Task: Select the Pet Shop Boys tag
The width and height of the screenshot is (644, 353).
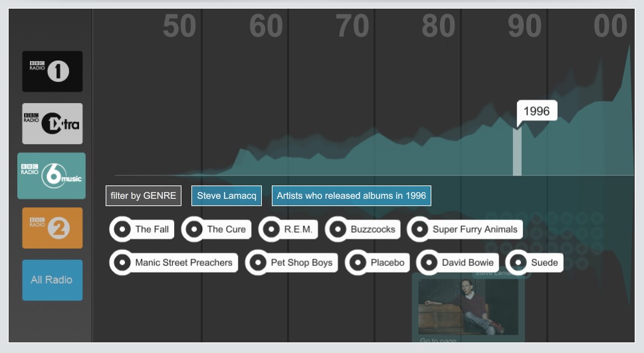Action: pos(301,263)
